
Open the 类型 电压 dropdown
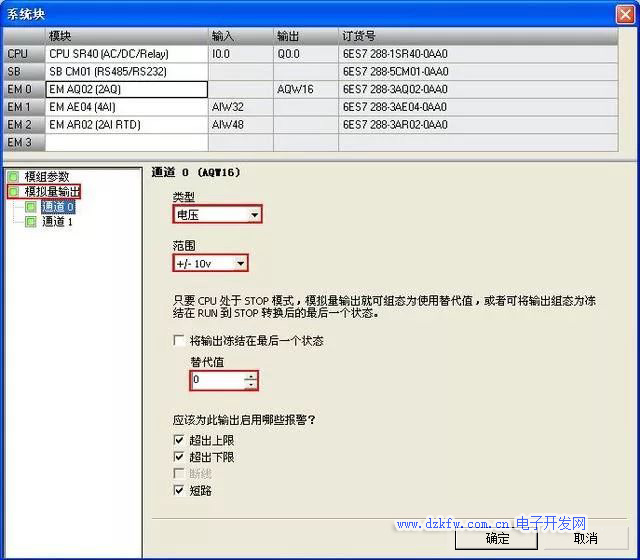click(x=255, y=214)
